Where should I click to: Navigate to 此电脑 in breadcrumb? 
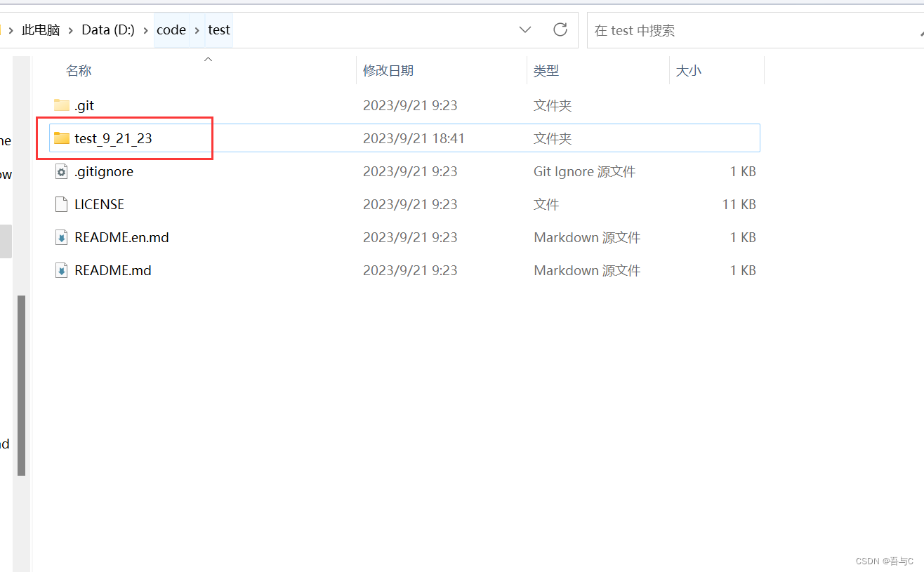[41, 30]
